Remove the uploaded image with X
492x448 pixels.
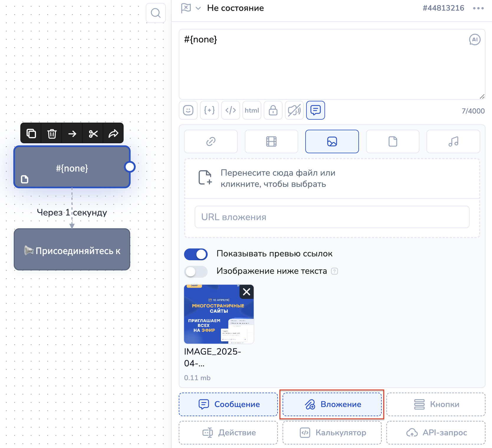point(246,292)
